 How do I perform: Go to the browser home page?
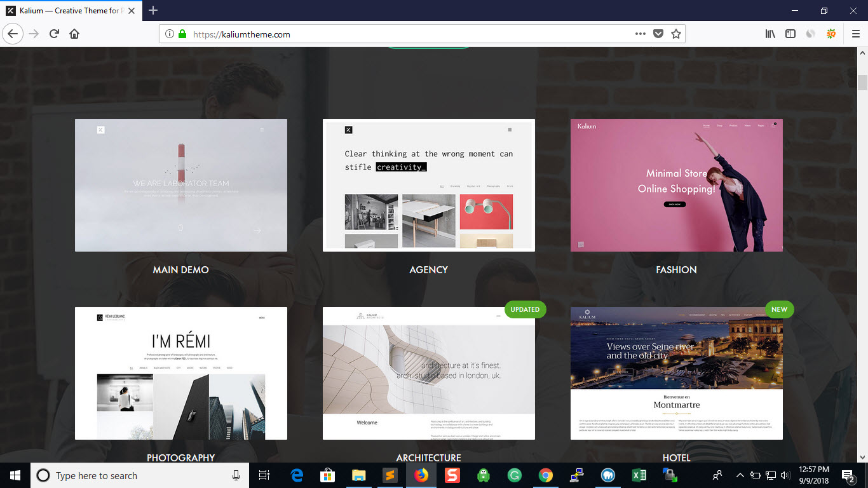coord(74,34)
